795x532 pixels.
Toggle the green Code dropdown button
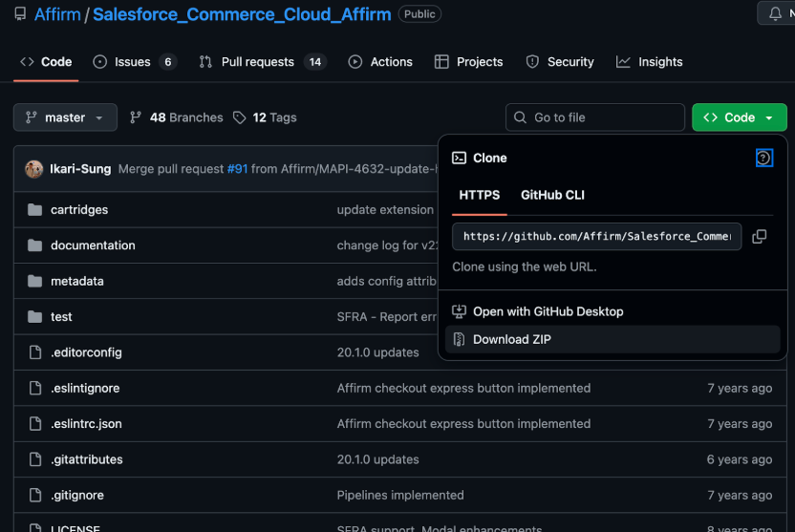point(740,117)
